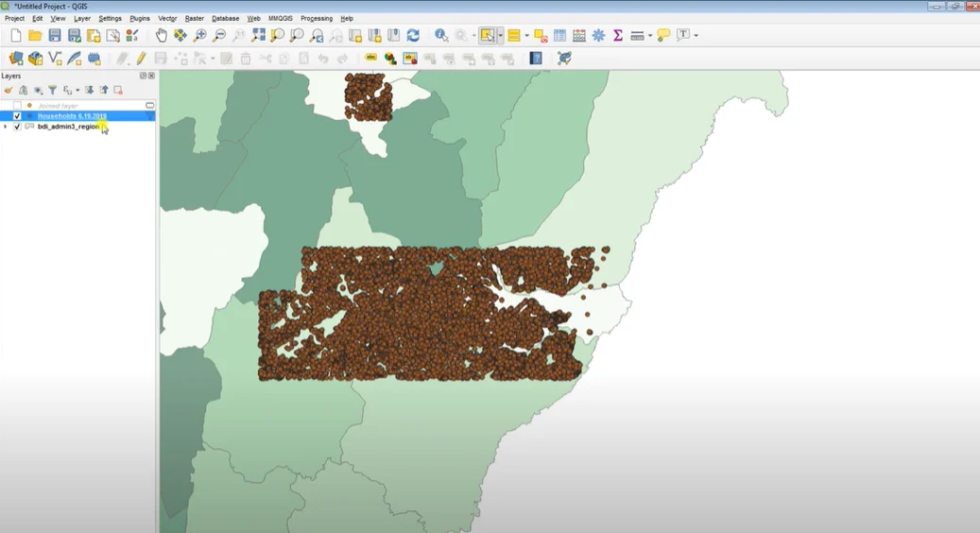Viewport: 980px width, 533px height.
Task: Open the attribute table
Action: 559,36
